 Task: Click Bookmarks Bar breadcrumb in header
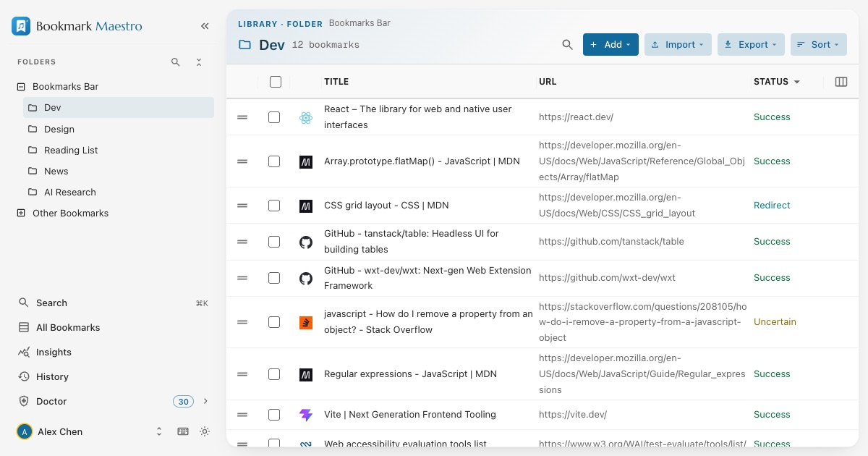click(359, 23)
